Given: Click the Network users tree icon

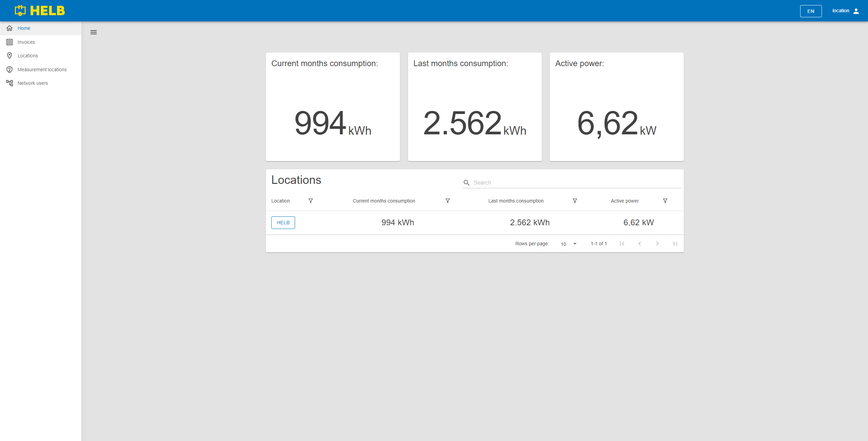Looking at the screenshot, I should click(9, 83).
